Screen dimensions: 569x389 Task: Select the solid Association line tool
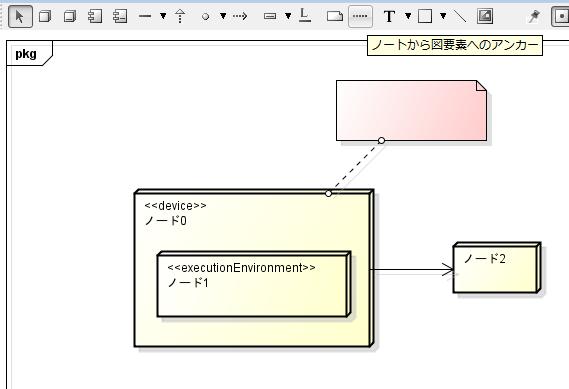145,16
